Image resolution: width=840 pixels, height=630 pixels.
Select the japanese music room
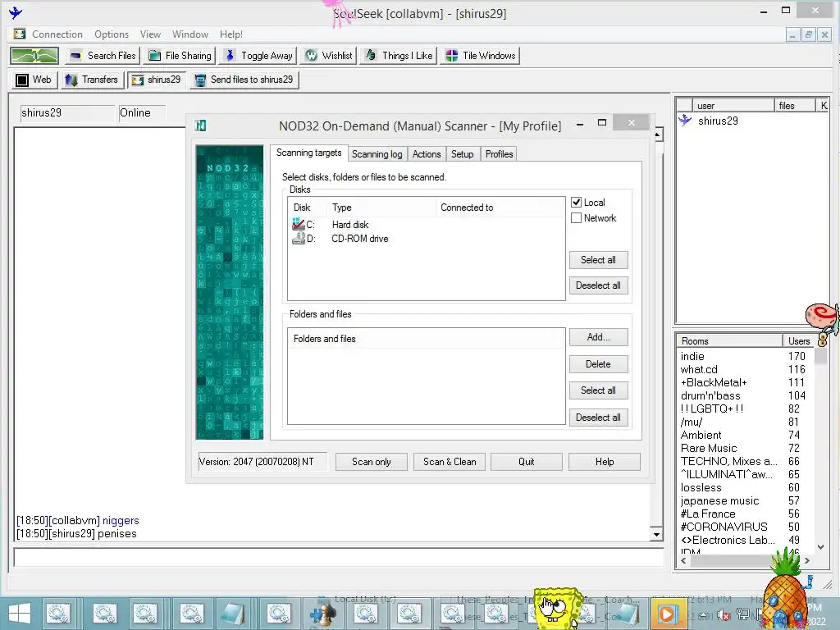(x=719, y=501)
